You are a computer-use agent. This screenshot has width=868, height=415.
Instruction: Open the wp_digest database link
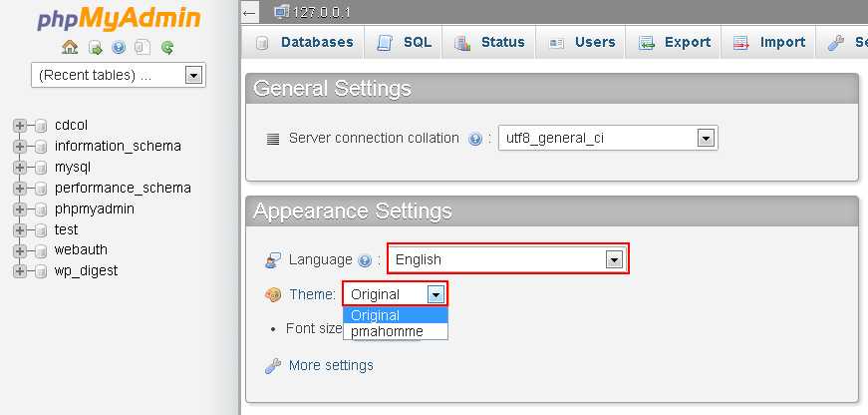[86, 271]
